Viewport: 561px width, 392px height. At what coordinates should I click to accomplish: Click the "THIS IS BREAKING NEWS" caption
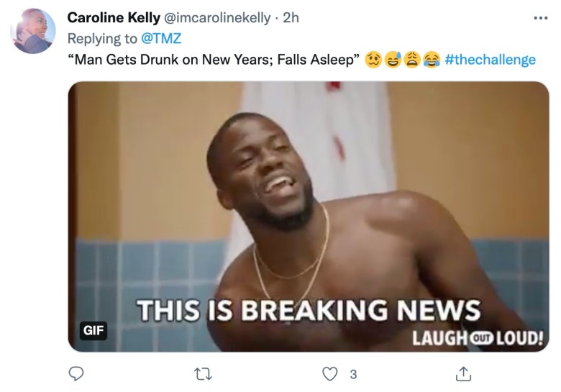click(x=308, y=310)
